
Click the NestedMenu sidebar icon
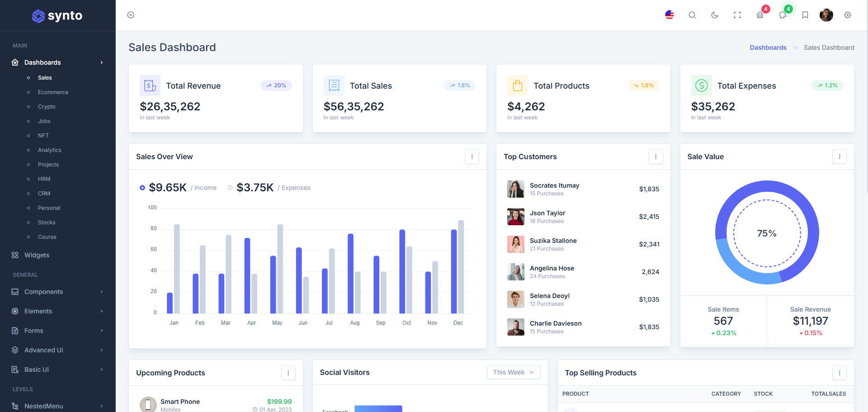[x=15, y=406]
